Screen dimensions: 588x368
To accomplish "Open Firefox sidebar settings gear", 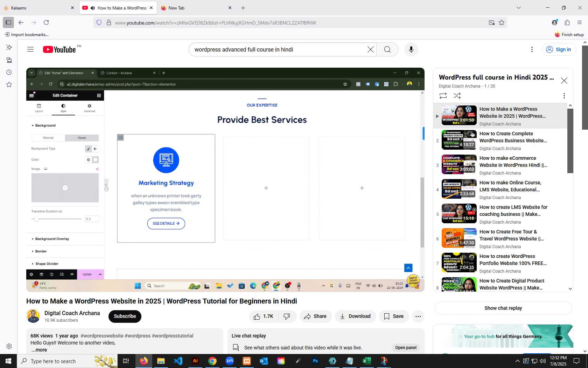I will coord(9,346).
